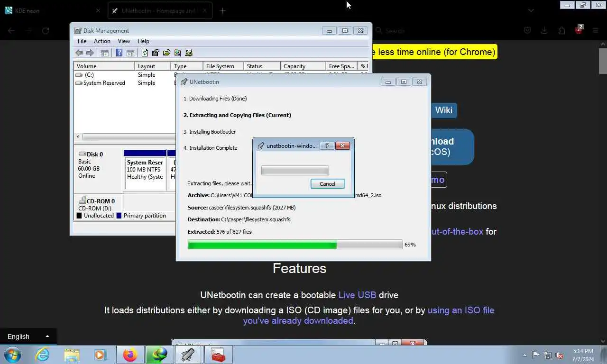Click the open-folder icon in Disk Management toolbar
This screenshot has width=607, height=364.
pos(166,53)
